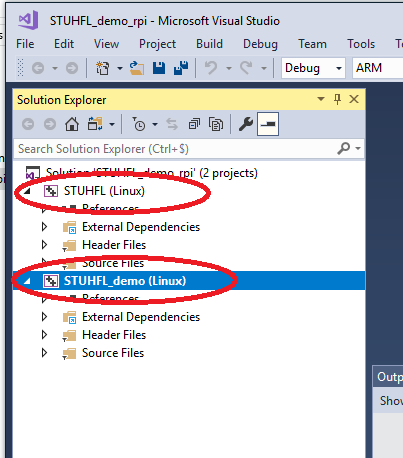Toggle the Preview Selected Items button
The image size is (403, 458).
tap(268, 124)
